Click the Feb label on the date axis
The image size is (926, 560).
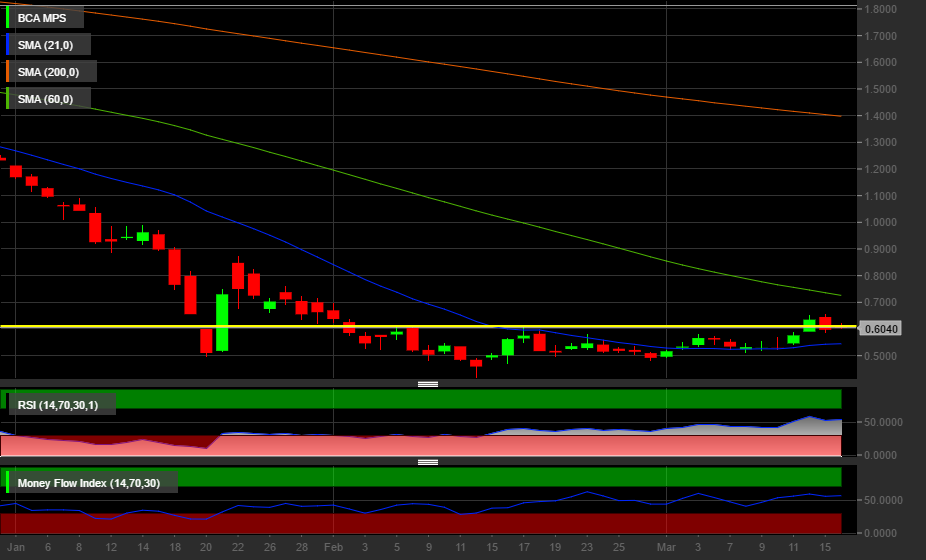point(333,547)
